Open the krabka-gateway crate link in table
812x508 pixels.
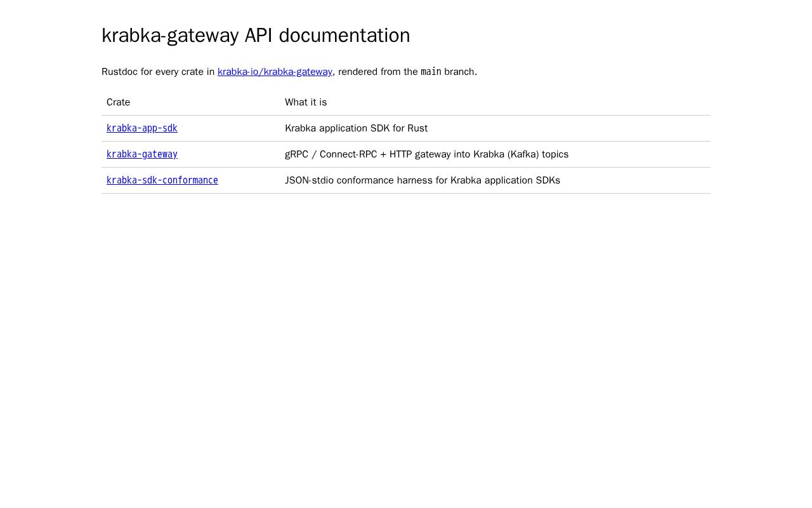click(142, 154)
